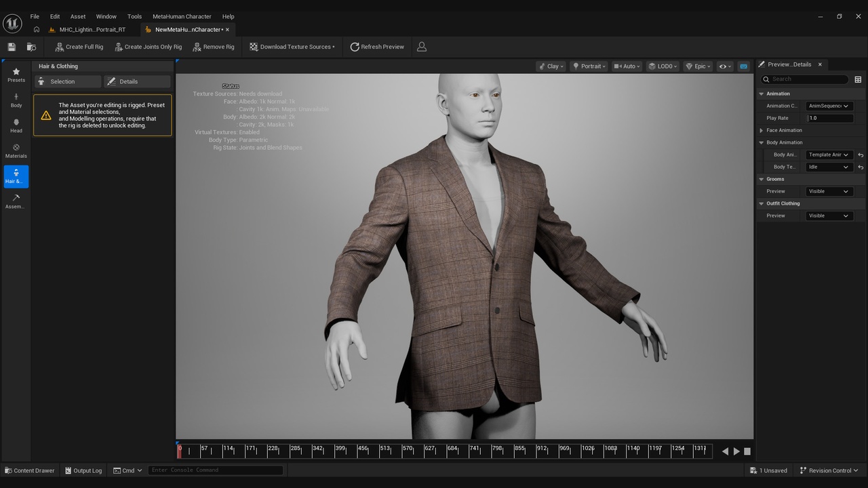Screen dimensions: 868x488
Task: Click the warning triangle icon
Action: click(x=46, y=115)
